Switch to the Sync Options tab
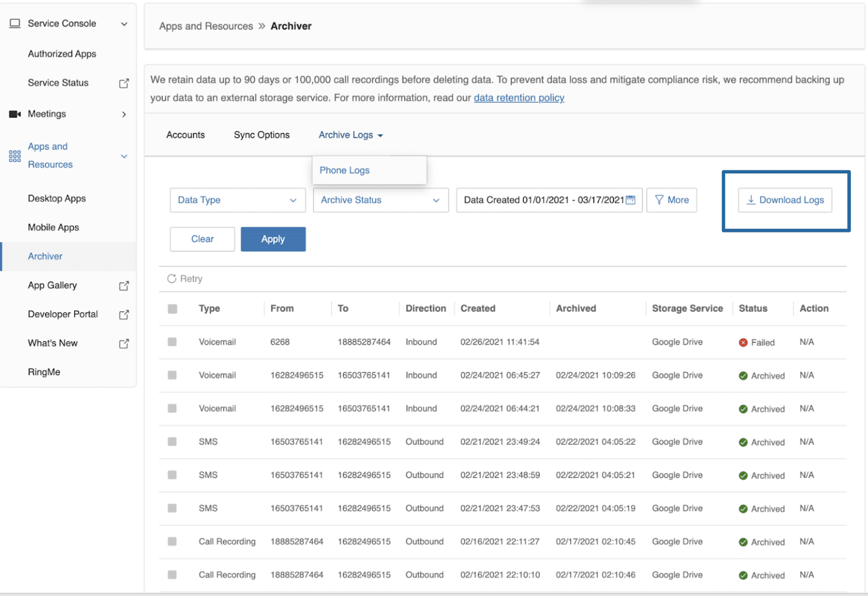This screenshot has height=596, width=868. click(261, 135)
